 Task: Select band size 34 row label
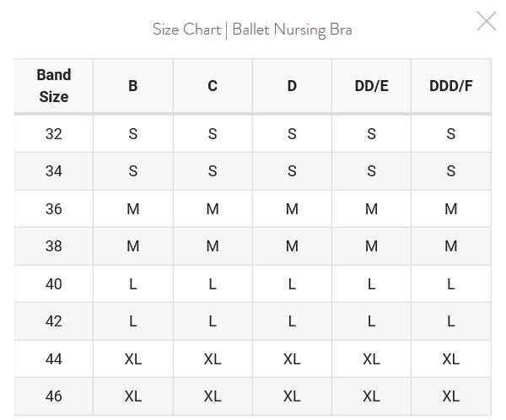(53, 171)
